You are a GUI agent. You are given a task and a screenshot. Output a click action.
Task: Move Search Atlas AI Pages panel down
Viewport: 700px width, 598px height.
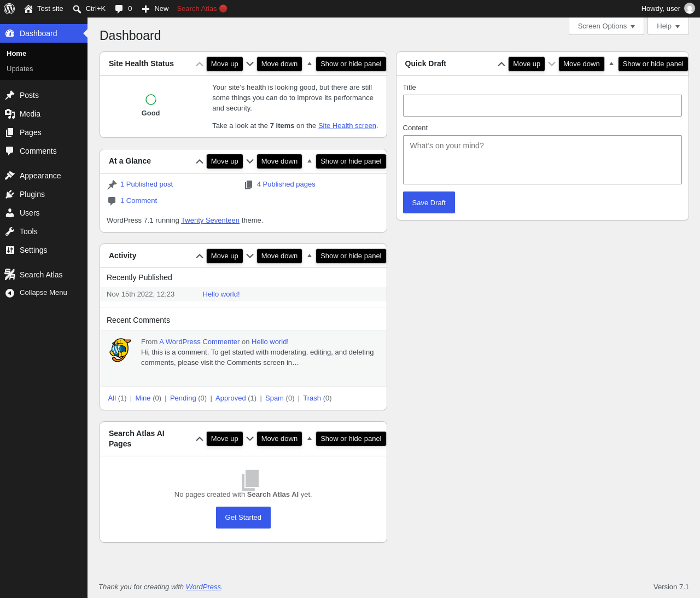pyautogui.click(x=250, y=439)
